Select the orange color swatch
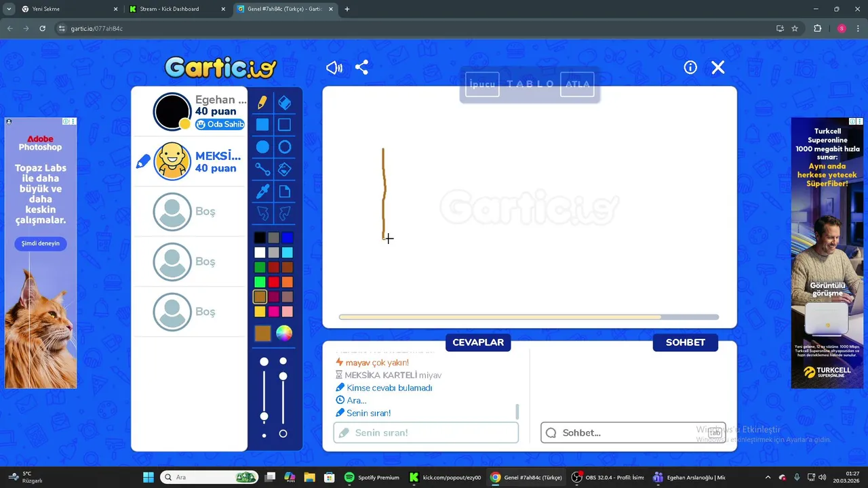This screenshot has height=488, width=868. point(288,282)
